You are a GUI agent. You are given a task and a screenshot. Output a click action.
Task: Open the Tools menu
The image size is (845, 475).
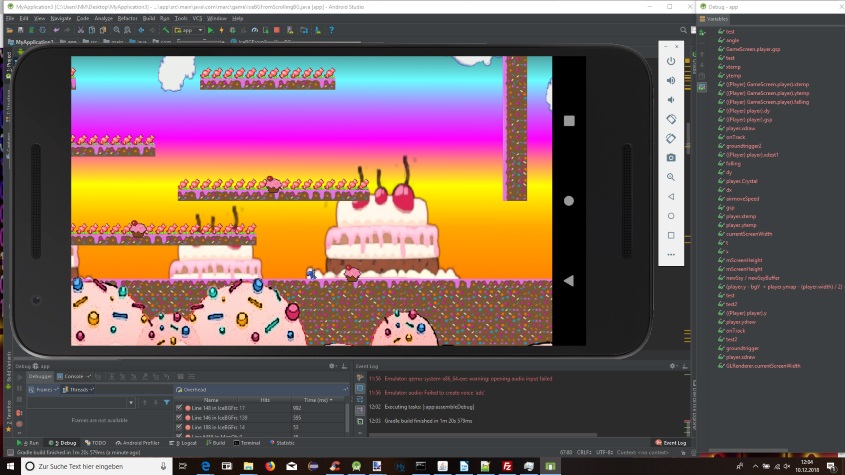tap(181, 18)
